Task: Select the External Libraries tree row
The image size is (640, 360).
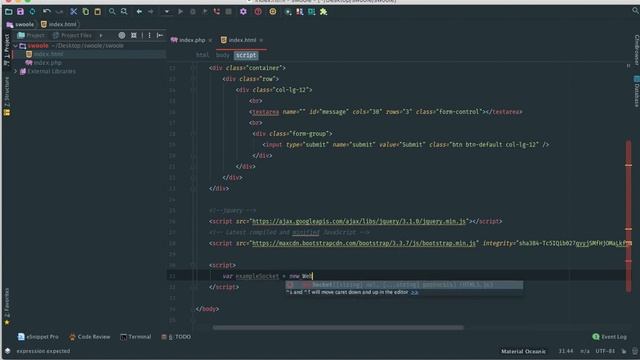Action: pos(47,71)
